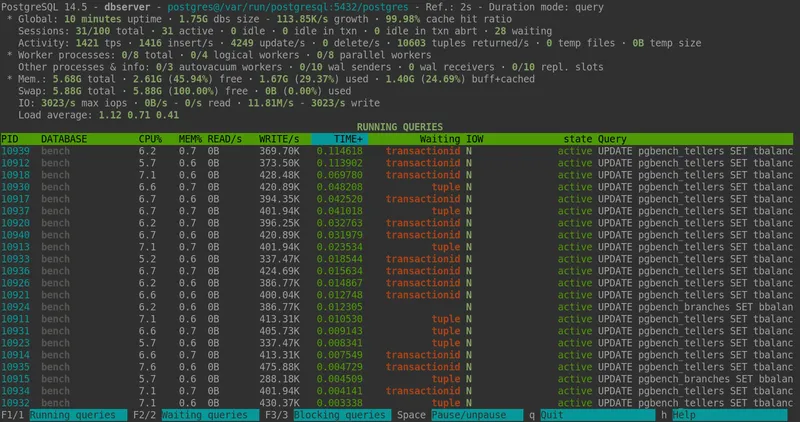Click the Load average value 1.12 0.71 0.41
This screenshot has width=800, height=422.
(138, 115)
